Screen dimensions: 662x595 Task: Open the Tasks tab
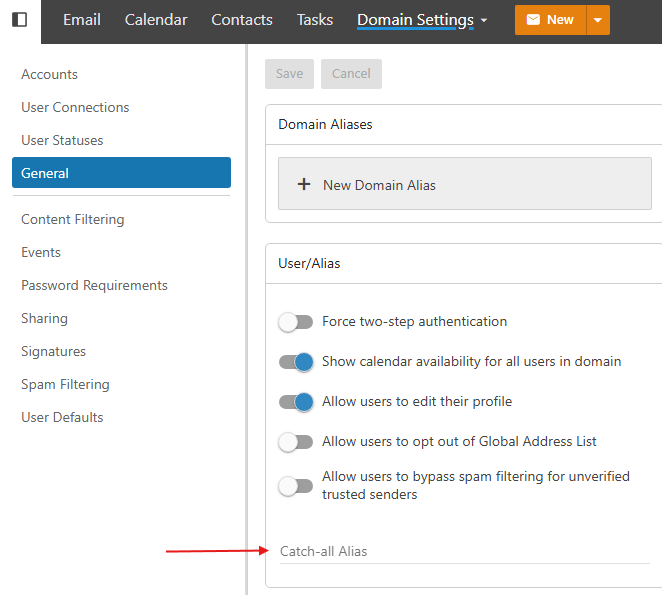(315, 20)
